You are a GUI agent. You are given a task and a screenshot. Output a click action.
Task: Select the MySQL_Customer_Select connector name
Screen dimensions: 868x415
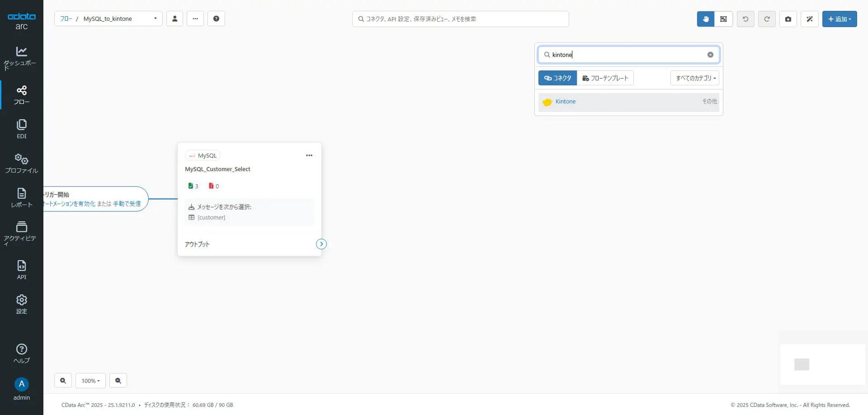click(x=217, y=169)
